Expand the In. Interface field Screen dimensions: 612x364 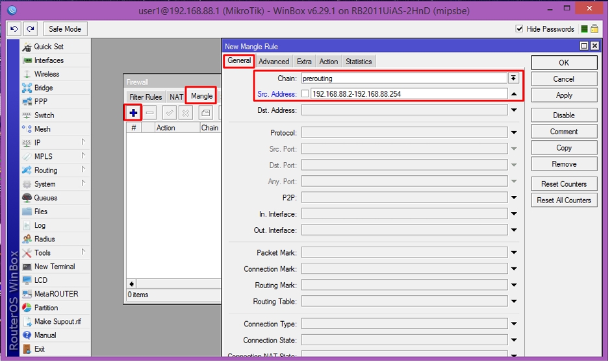514,214
